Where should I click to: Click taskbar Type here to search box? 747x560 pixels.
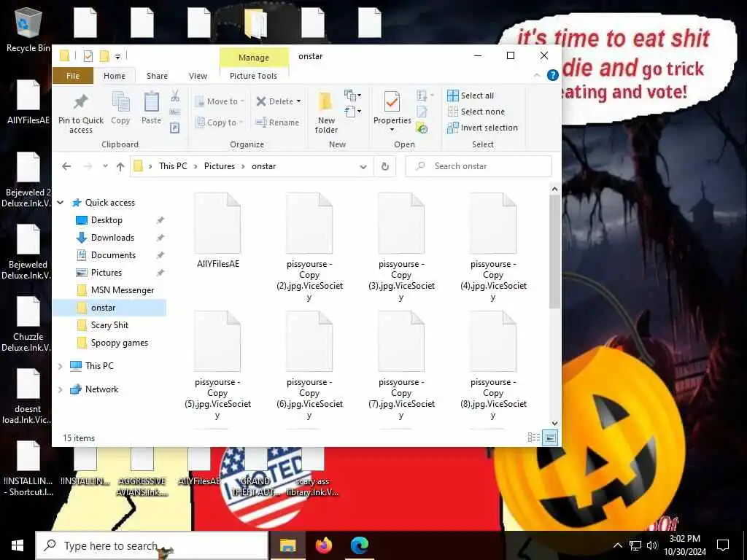pyautogui.click(x=152, y=545)
